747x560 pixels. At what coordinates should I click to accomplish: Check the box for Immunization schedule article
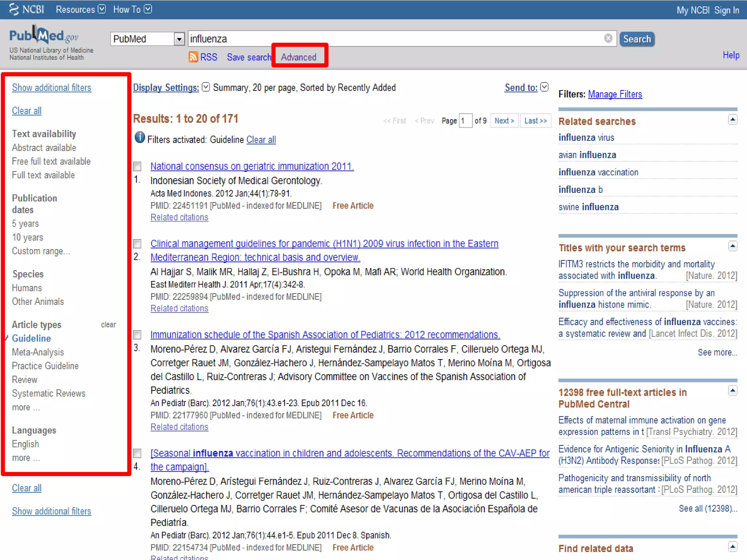click(137, 335)
